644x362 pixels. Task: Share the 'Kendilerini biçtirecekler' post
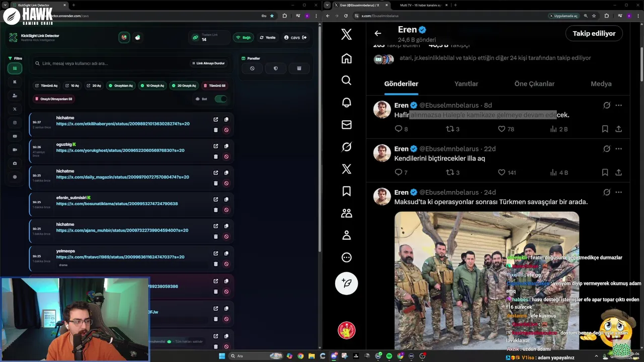[x=619, y=172]
